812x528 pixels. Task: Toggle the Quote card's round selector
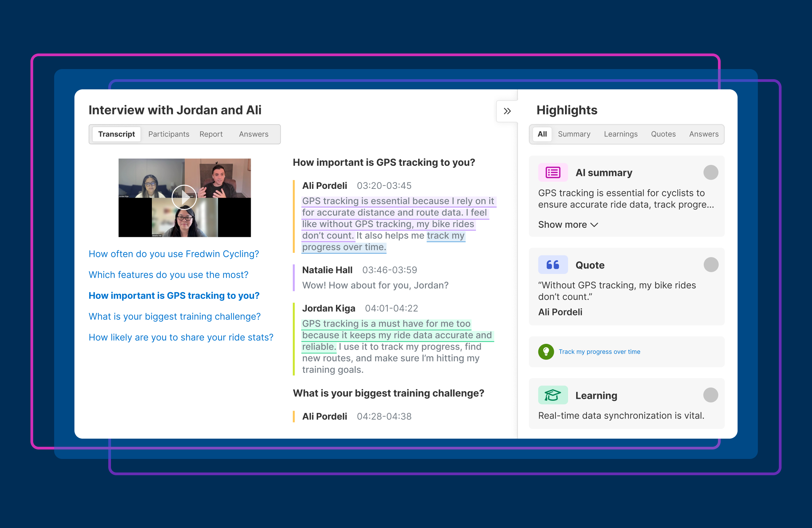[x=711, y=265]
